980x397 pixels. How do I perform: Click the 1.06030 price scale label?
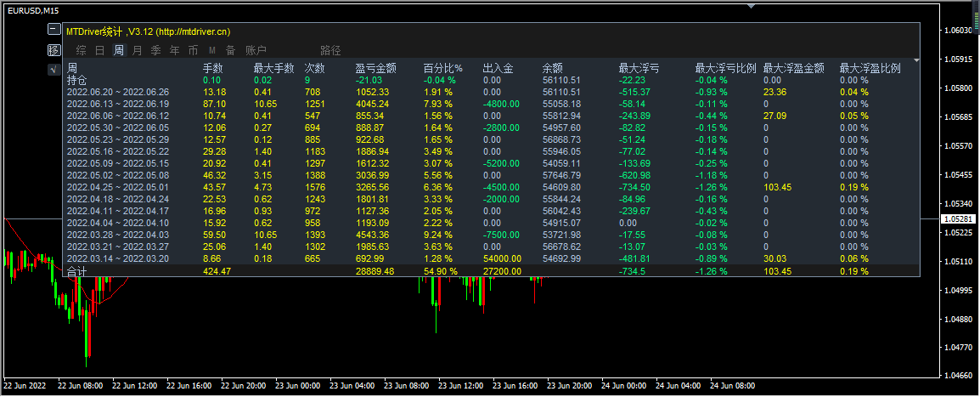959,30
